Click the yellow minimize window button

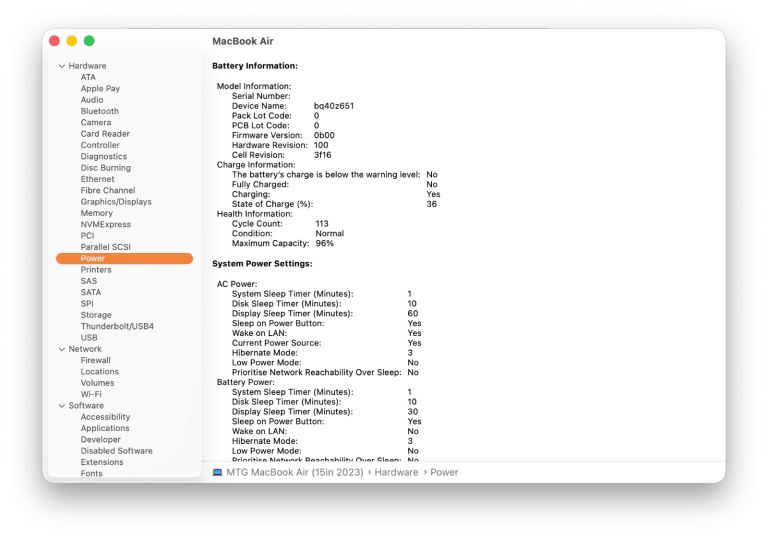[72, 41]
